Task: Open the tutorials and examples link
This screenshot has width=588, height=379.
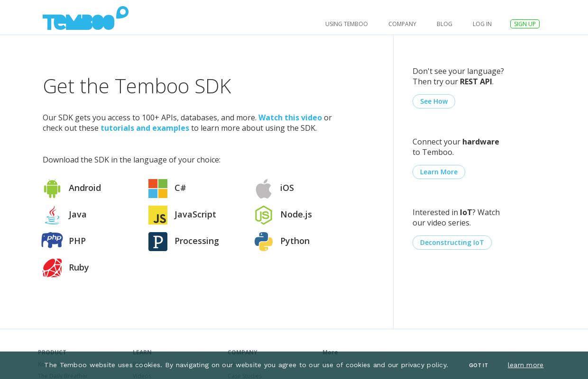Action: [145, 128]
